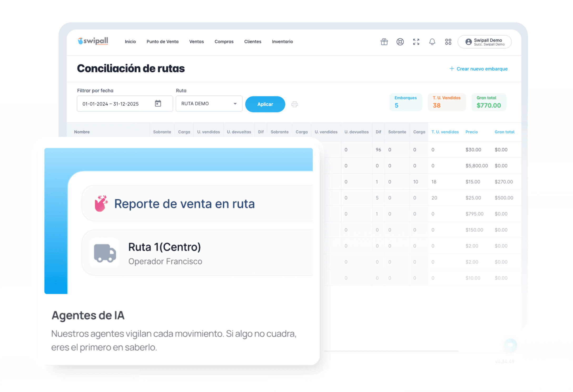Go to the Ventas menu
Image resolution: width=573 pixels, height=392 pixels.
196,42
